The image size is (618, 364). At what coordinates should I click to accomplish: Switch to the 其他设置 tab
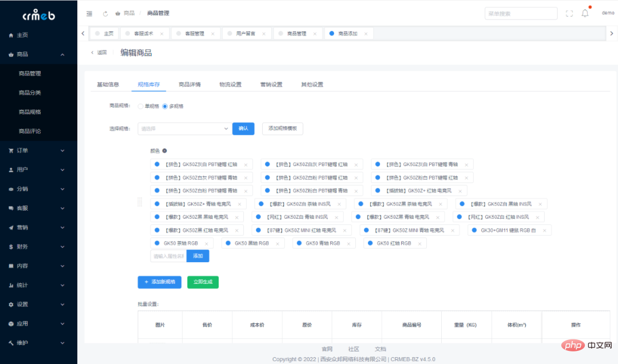312,84
